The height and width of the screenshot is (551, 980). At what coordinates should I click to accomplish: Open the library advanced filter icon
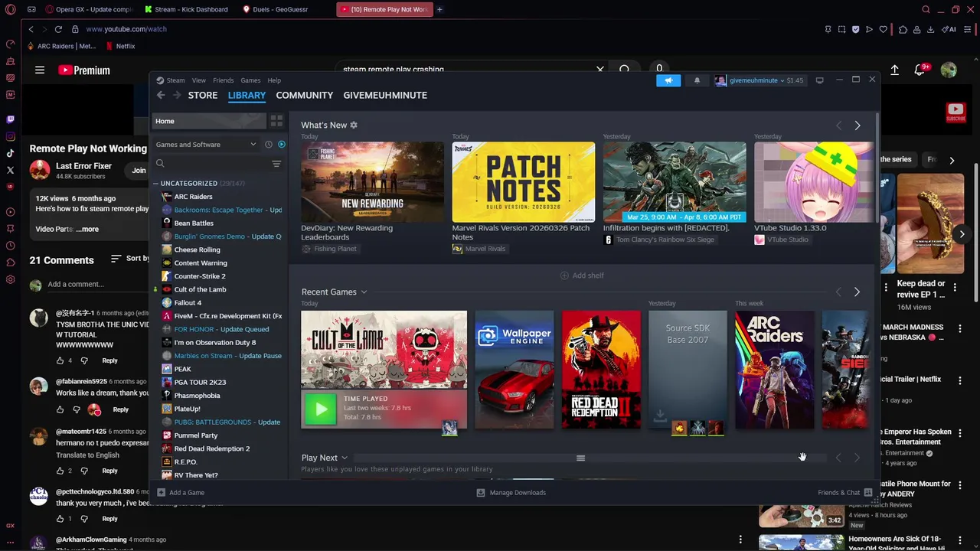coord(276,164)
